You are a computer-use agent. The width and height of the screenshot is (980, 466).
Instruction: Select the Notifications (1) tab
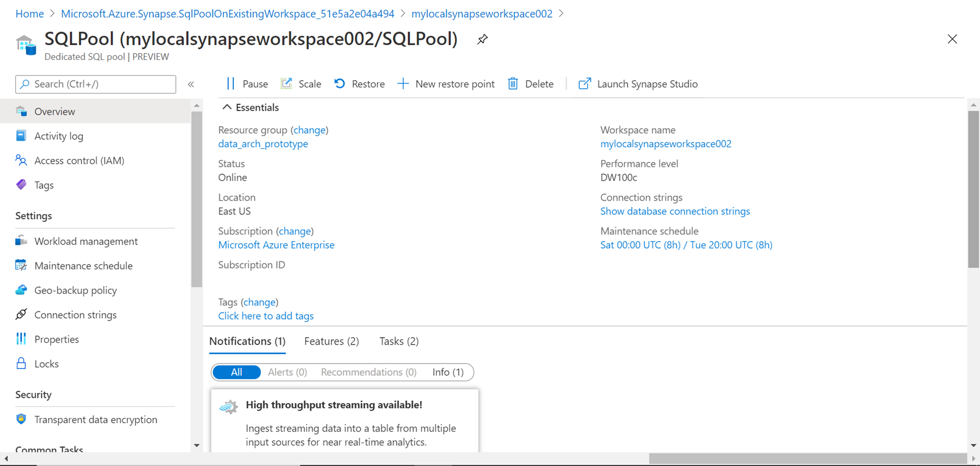pyautogui.click(x=247, y=341)
